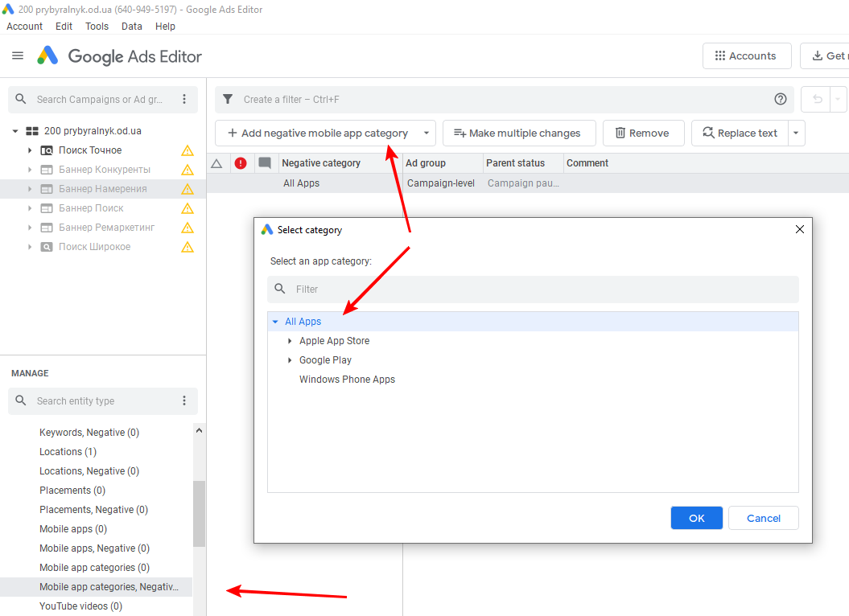
Task: Open Add negative mobile app category dropdown arrow
Action: coord(427,133)
